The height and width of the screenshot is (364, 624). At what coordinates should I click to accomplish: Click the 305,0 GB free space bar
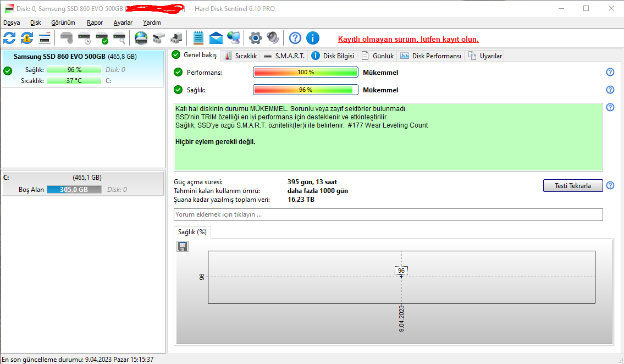pos(74,189)
